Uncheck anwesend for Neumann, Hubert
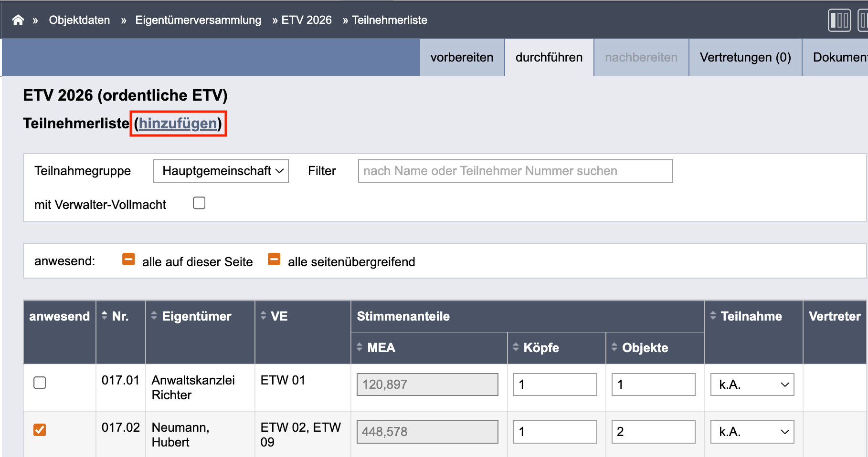This screenshot has height=457, width=868. pyautogui.click(x=40, y=430)
